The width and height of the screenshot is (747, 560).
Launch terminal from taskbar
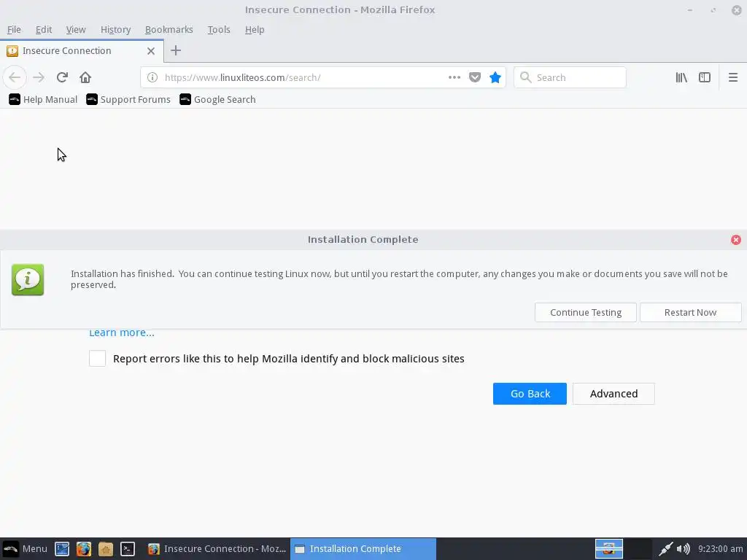128,549
